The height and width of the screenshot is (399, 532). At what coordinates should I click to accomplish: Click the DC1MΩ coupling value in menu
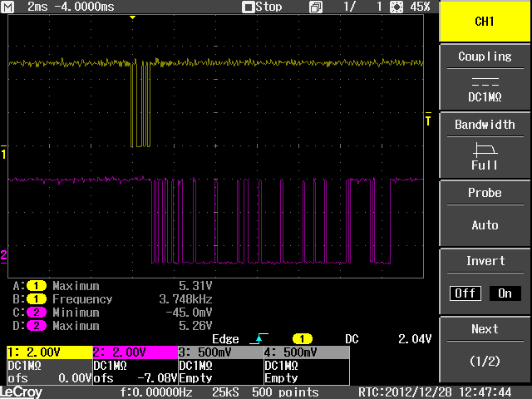point(485,97)
